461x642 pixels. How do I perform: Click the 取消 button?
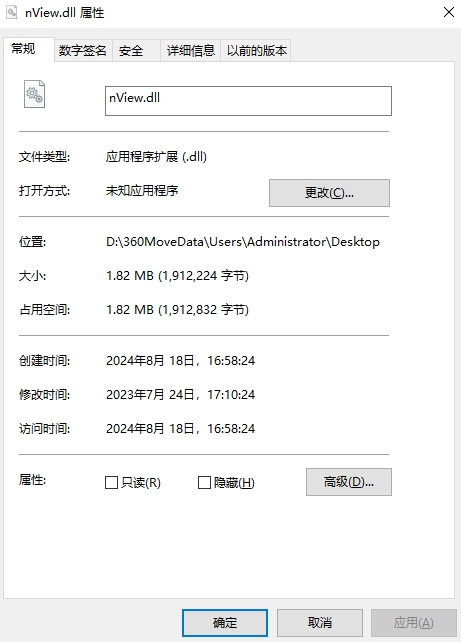tap(320, 623)
